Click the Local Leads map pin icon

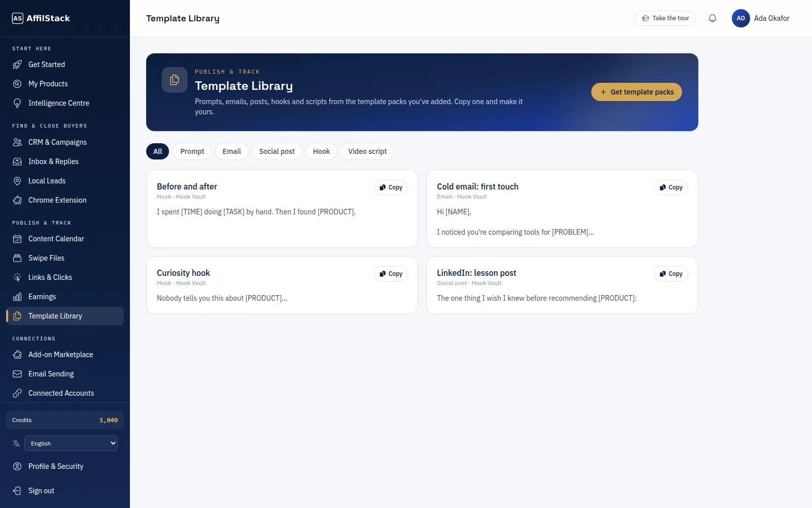pos(17,181)
